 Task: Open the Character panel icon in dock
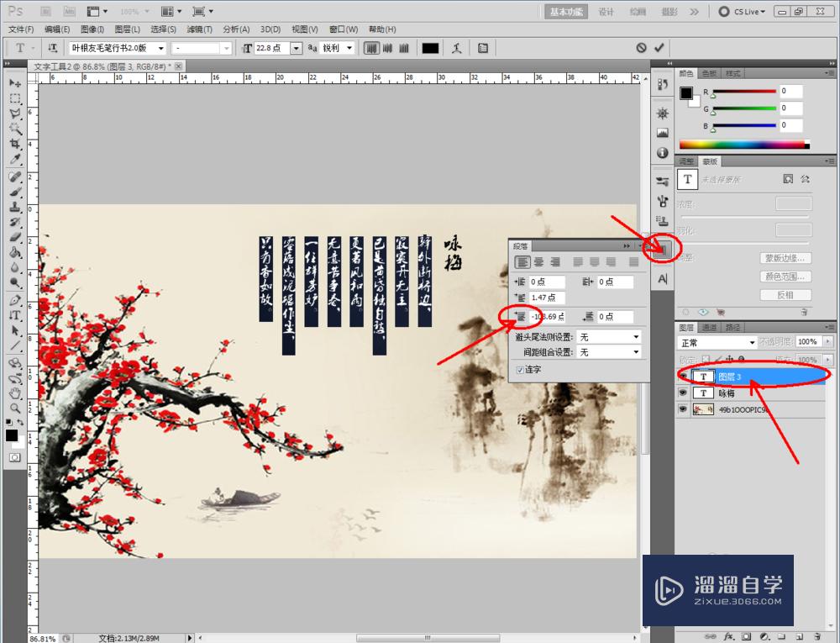pos(663,279)
